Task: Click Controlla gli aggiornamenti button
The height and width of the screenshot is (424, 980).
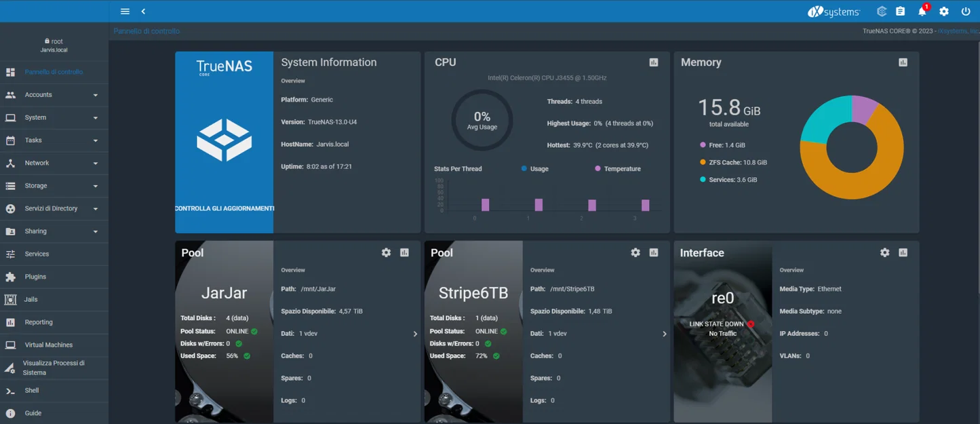Action: point(224,208)
